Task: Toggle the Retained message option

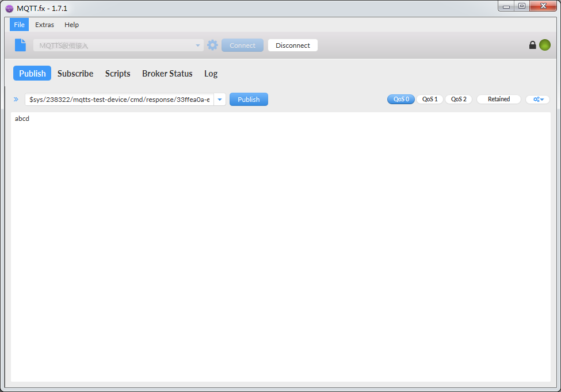Action: [499, 99]
